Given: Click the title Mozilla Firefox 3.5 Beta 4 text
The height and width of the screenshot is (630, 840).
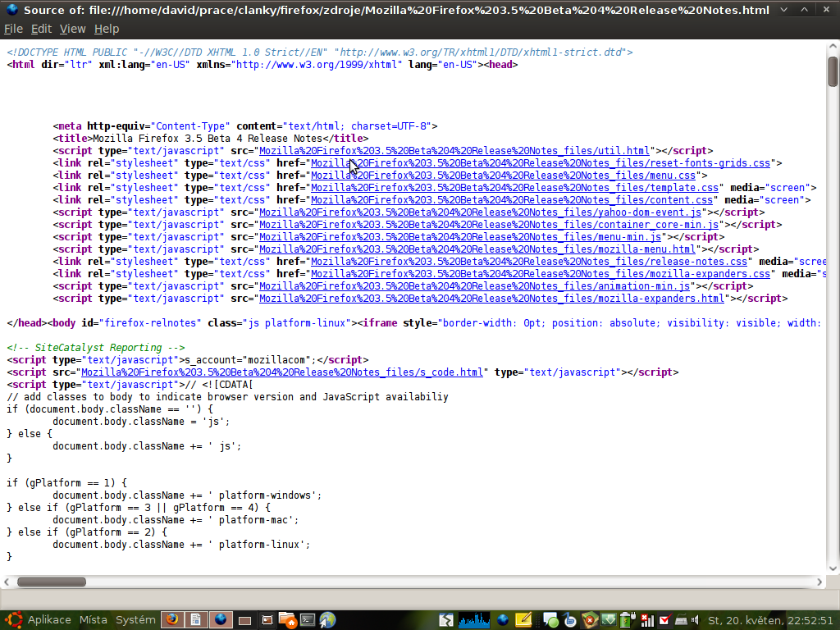Looking at the screenshot, I should [x=208, y=139].
